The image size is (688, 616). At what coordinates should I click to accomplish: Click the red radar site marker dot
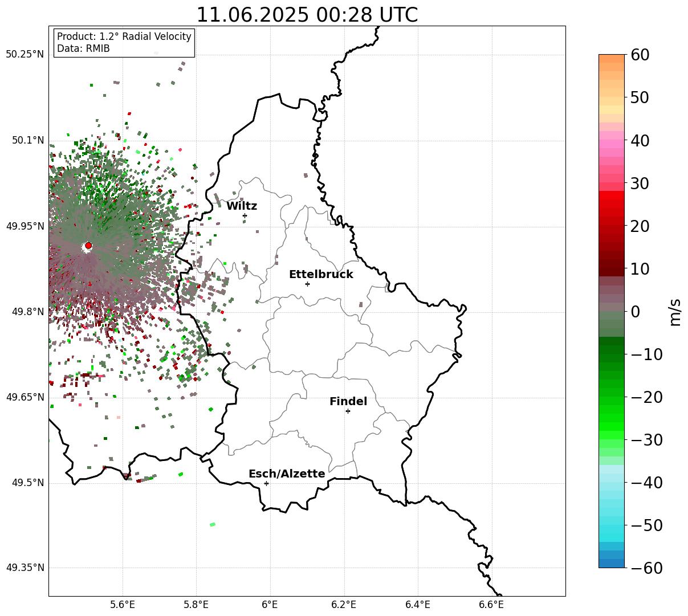pos(88,246)
